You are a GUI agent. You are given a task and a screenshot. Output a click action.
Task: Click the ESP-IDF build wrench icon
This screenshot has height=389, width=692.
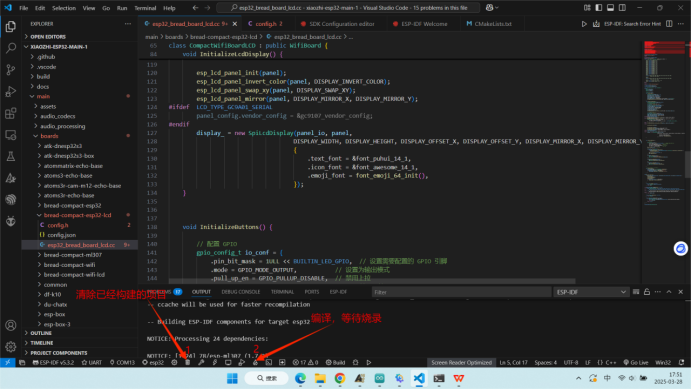pos(201,363)
